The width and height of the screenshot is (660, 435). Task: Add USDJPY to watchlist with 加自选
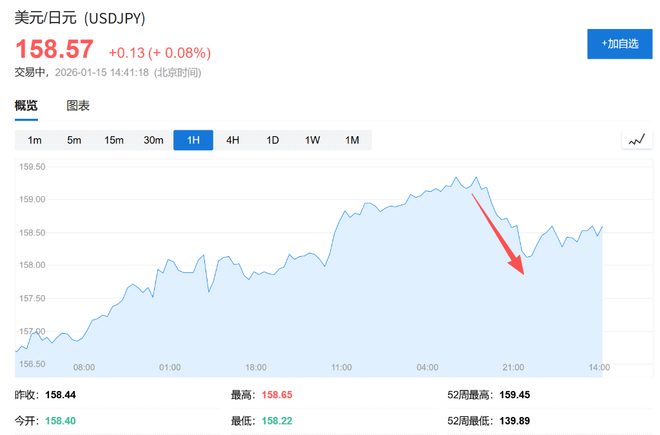619,44
